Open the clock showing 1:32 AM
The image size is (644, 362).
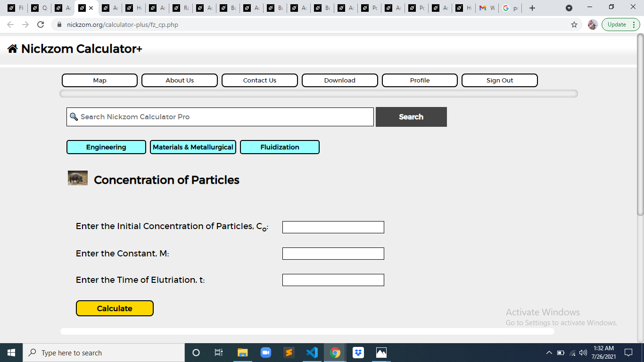[x=603, y=353]
